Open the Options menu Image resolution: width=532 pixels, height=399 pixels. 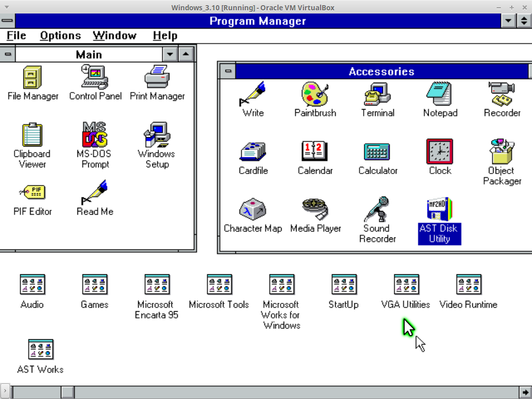click(x=60, y=36)
